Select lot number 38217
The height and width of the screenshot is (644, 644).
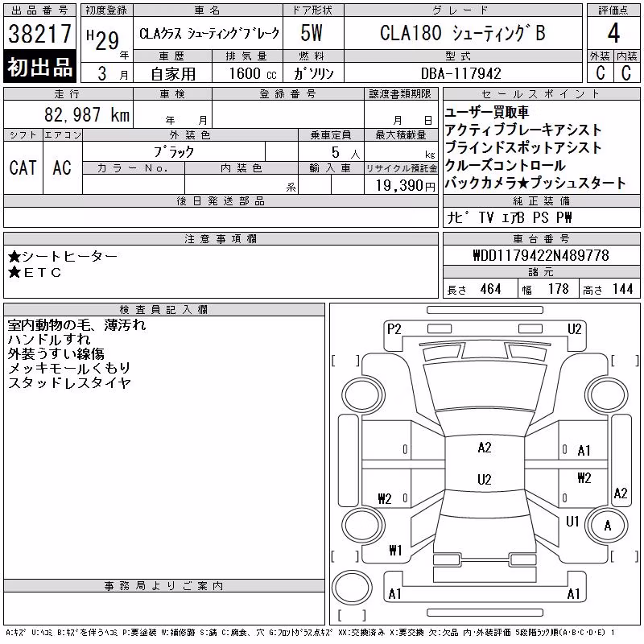point(39,34)
